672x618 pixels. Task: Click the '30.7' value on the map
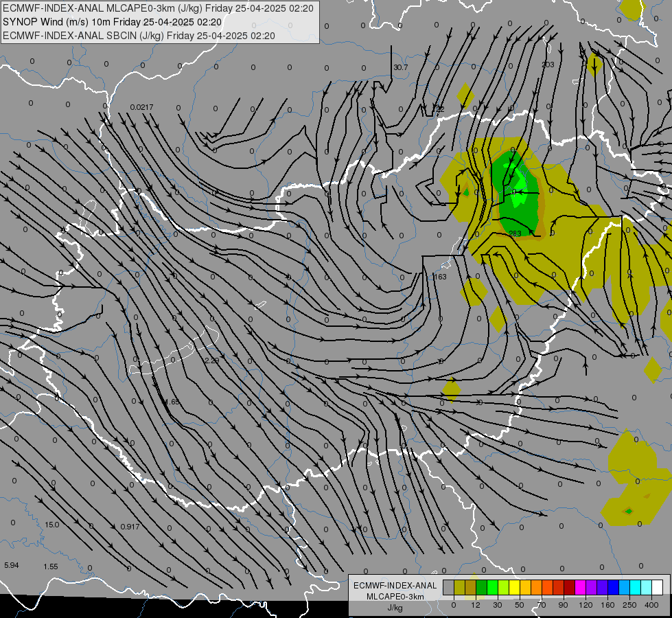pyautogui.click(x=401, y=68)
